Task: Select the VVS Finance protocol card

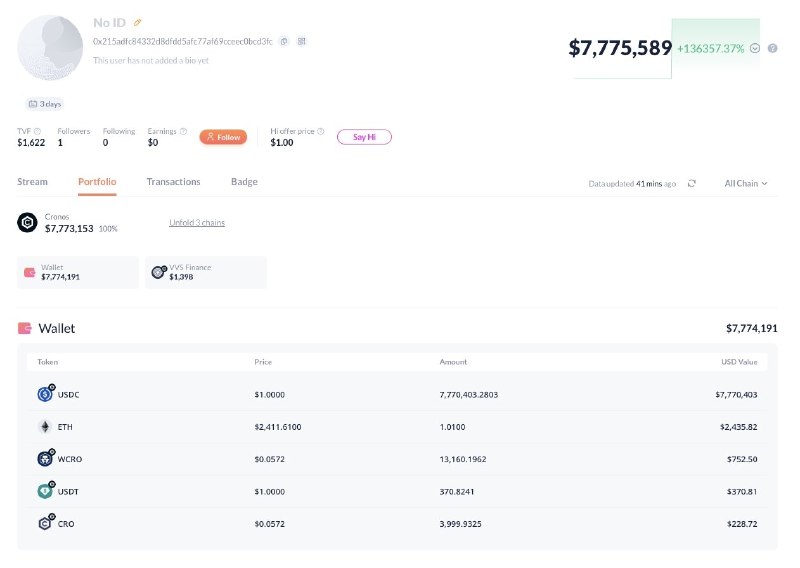Action: tap(206, 273)
